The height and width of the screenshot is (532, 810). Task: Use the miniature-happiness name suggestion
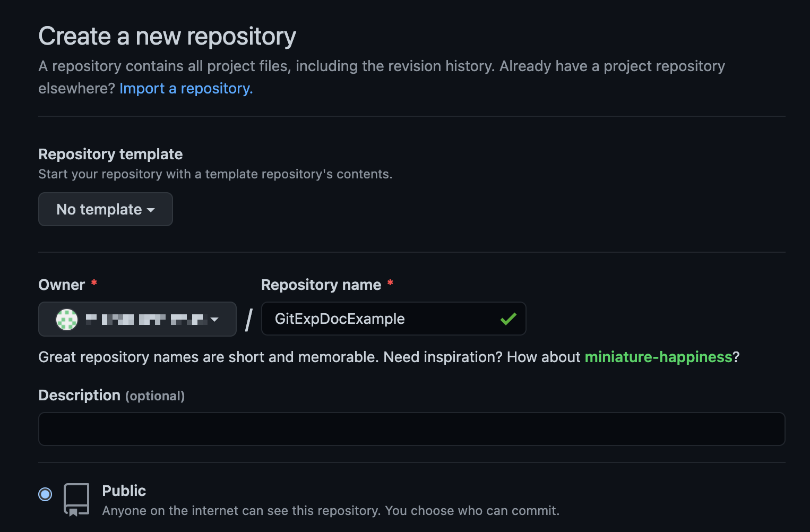658,357
